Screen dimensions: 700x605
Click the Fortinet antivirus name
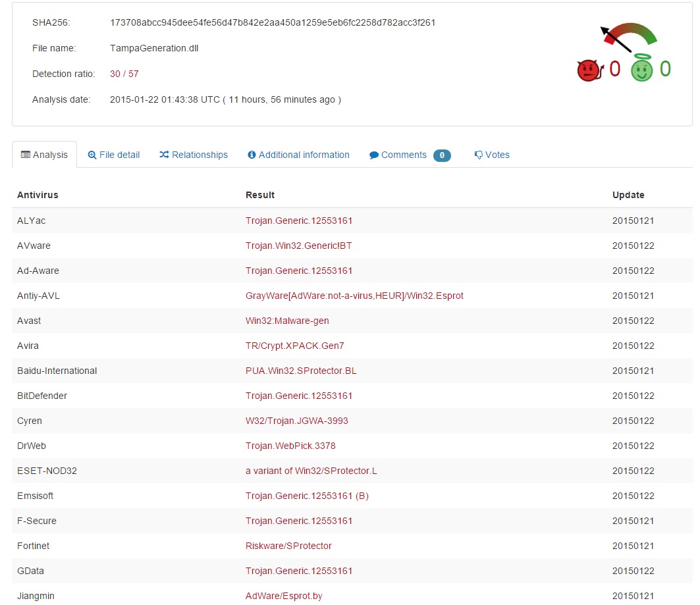tap(33, 546)
